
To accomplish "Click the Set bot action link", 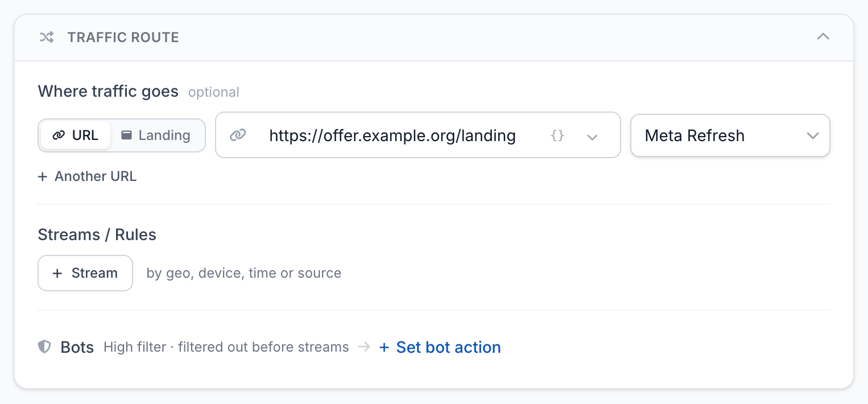I will [x=440, y=347].
